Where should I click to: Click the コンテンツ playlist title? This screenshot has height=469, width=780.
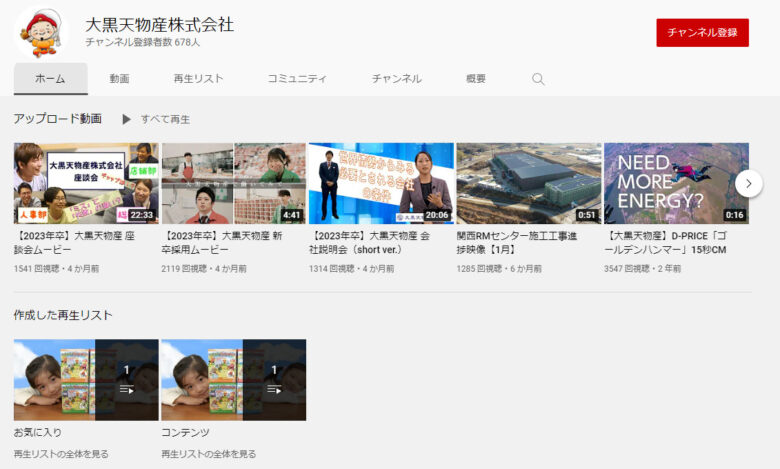[x=185, y=433]
